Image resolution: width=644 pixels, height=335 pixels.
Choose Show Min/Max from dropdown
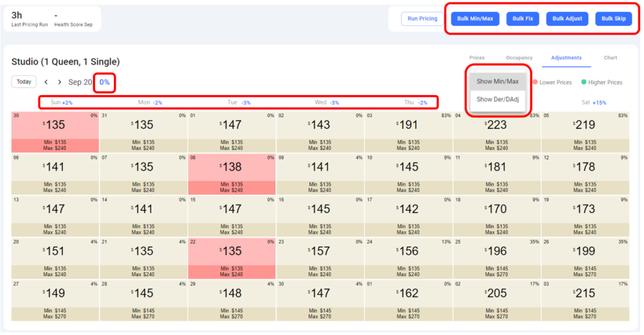[x=498, y=81]
